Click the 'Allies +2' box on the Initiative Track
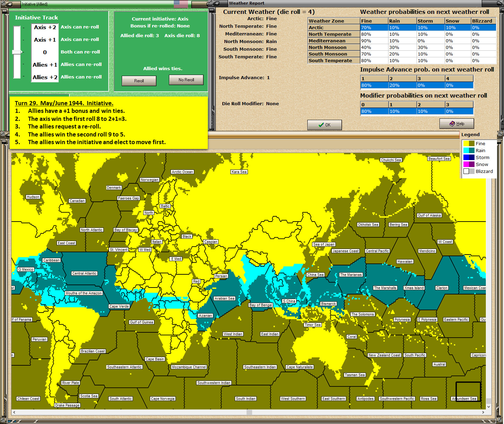 tap(45, 77)
